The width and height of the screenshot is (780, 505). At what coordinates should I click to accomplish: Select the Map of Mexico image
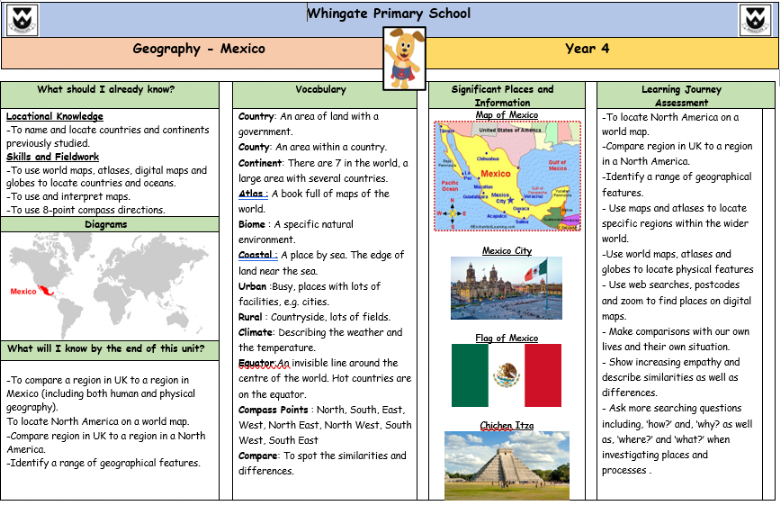point(506,177)
